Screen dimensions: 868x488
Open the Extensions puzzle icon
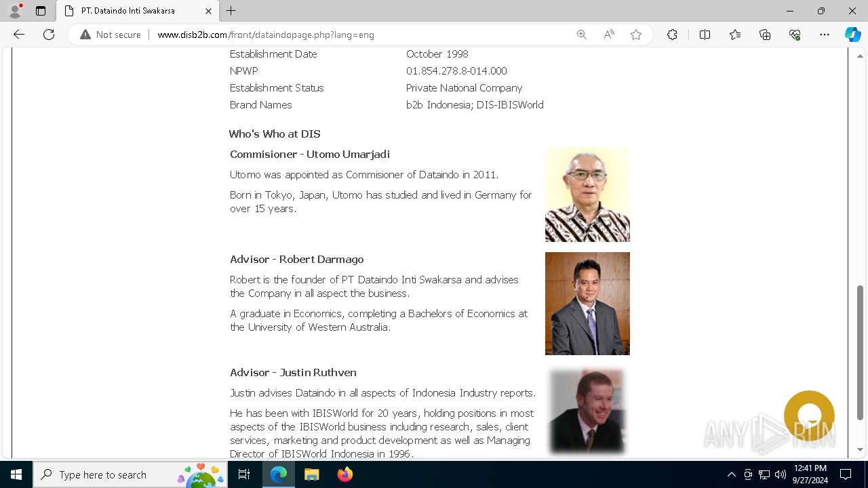pos(672,35)
